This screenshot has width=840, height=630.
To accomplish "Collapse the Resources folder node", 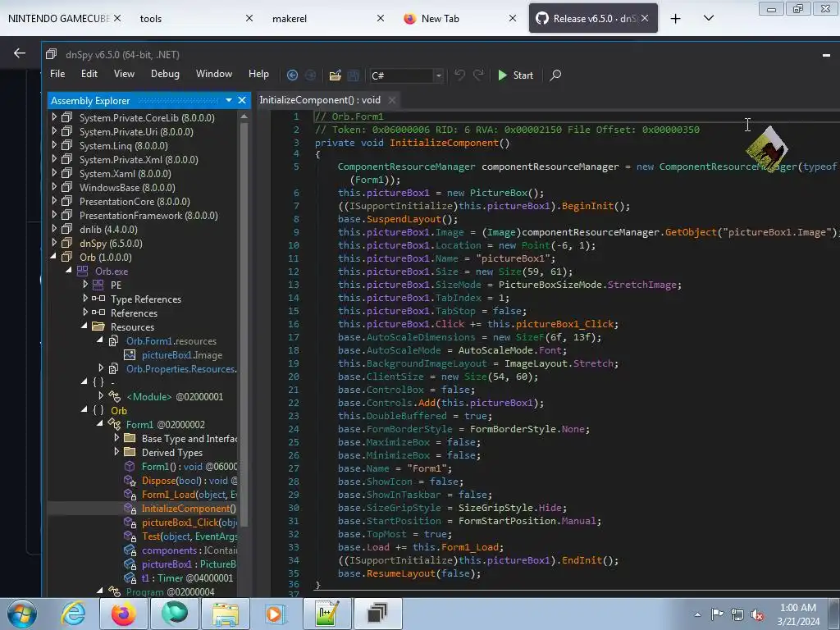I will coord(84,326).
